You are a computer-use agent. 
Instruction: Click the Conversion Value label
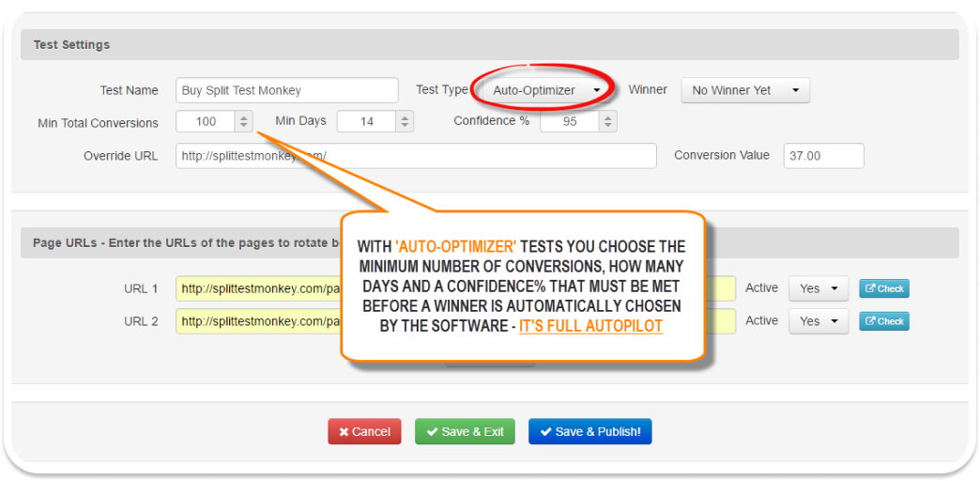point(722,155)
